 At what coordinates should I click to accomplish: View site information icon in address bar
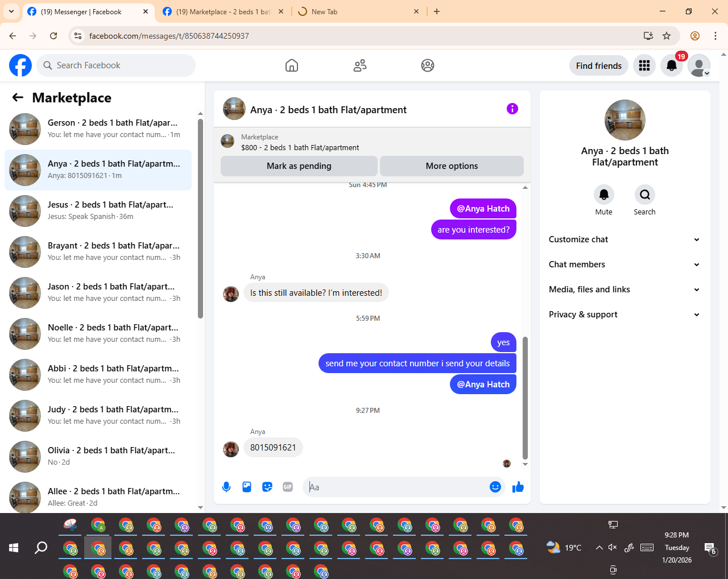[x=78, y=36]
